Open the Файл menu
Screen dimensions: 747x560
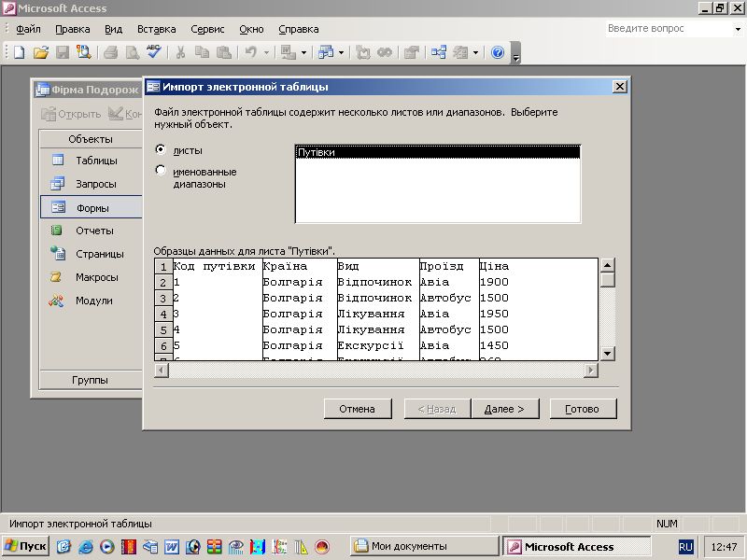pyautogui.click(x=28, y=29)
